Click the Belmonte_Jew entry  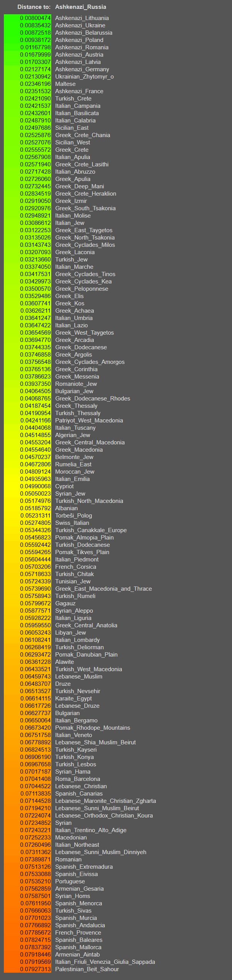coord(74,457)
